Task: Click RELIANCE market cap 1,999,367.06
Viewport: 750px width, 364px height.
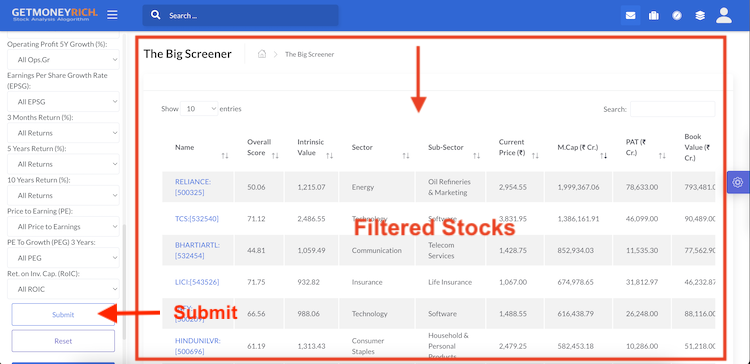Action: (578, 187)
